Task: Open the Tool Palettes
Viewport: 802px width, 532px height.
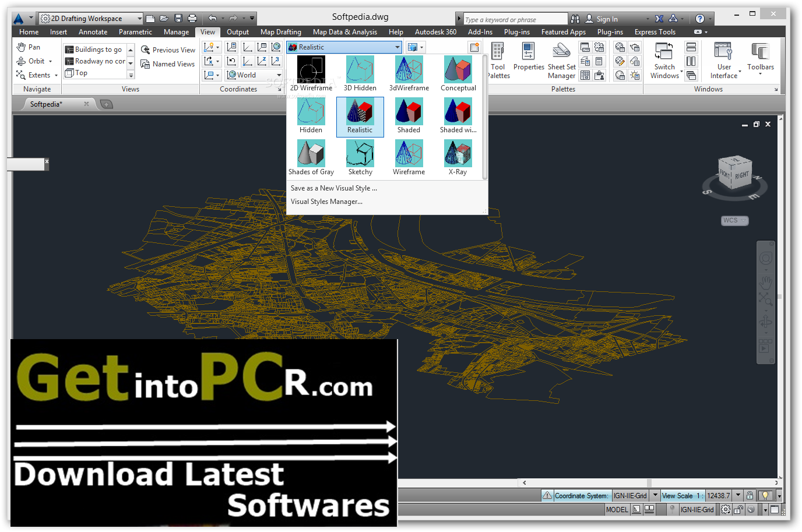Action: tap(498, 61)
